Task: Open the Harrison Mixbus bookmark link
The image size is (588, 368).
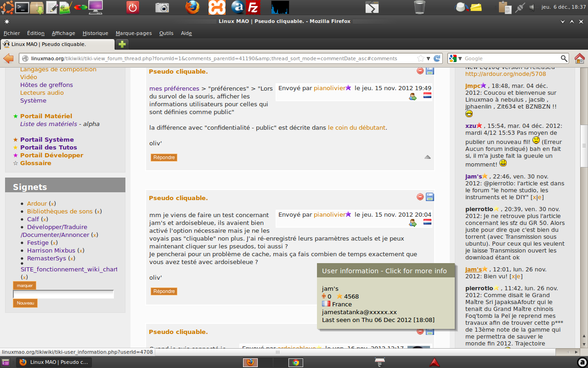Action: (x=51, y=250)
